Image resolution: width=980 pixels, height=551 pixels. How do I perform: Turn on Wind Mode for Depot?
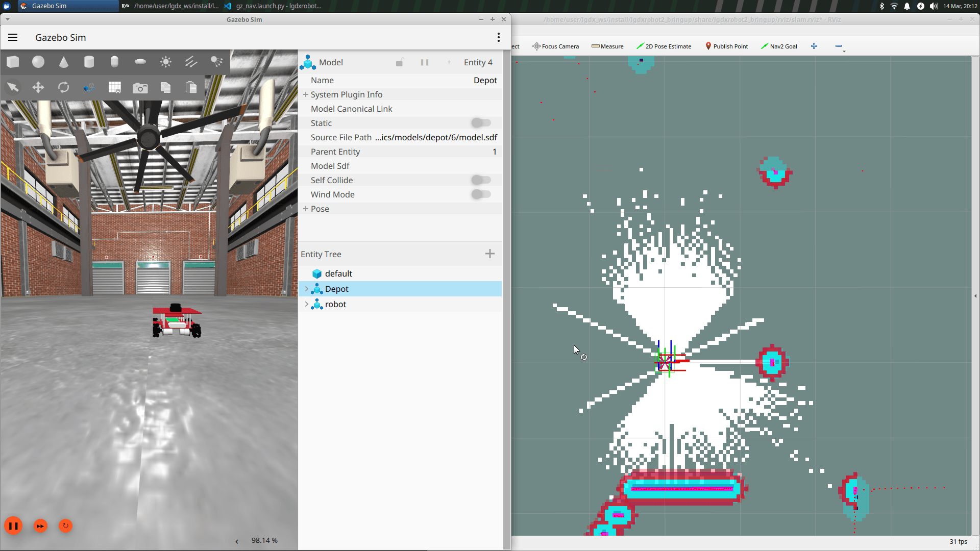click(480, 194)
